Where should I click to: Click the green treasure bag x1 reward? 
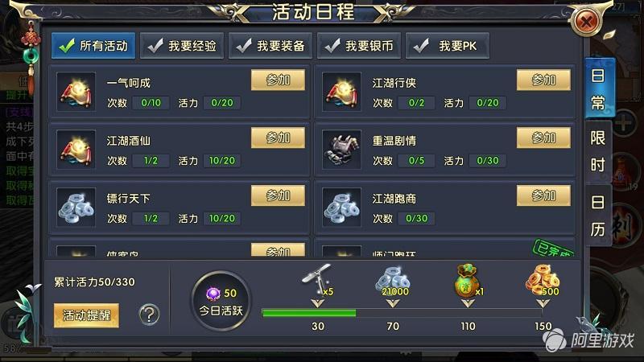click(469, 280)
